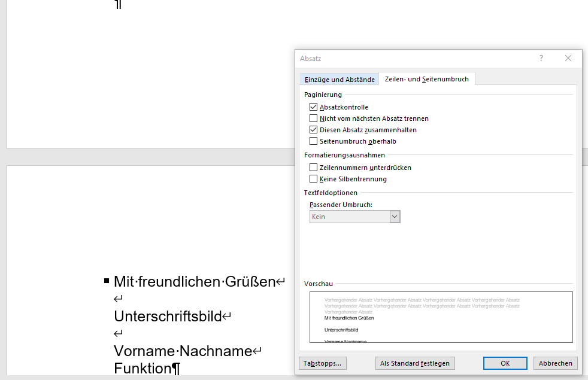Uncheck the Absatzkontrolle checkbox
Screen dimensions: 588x380
(x=313, y=107)
